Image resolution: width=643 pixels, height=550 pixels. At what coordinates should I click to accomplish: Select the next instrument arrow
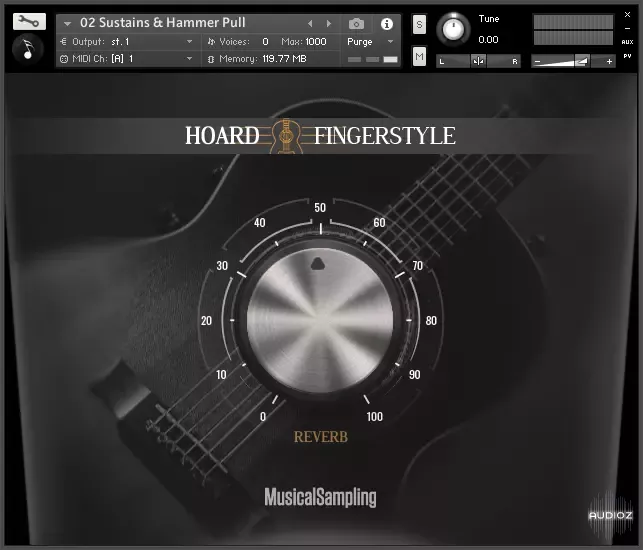328,24
